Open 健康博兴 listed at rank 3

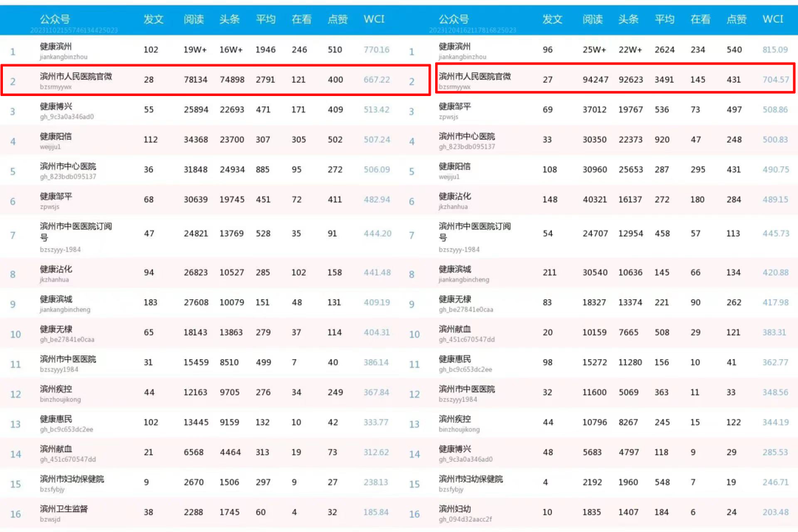coord(56,106)
